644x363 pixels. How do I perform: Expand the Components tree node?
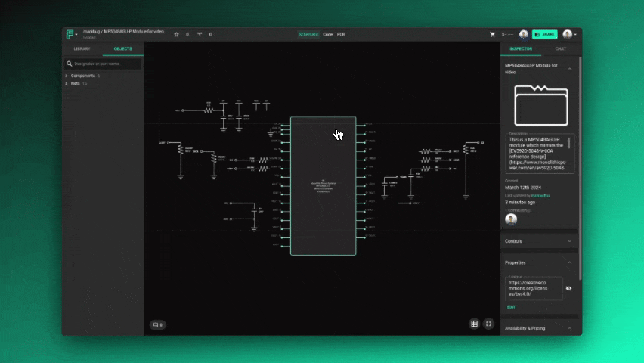tap(67, 76)
